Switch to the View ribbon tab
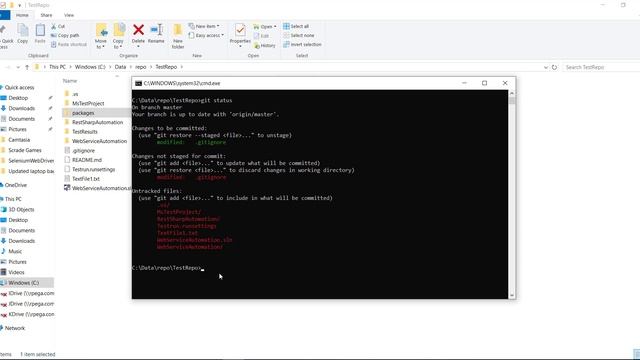This screenshot has width=640, height=360. point(69,15)
